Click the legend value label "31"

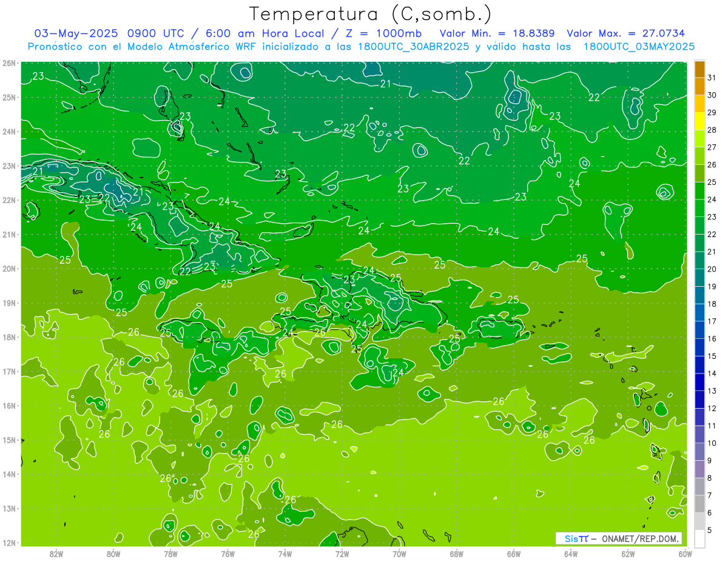712,78
